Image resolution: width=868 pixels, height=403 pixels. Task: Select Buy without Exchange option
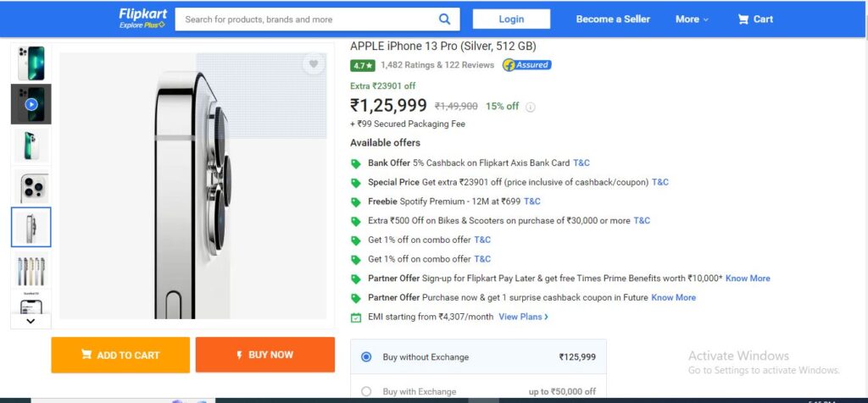366,357
